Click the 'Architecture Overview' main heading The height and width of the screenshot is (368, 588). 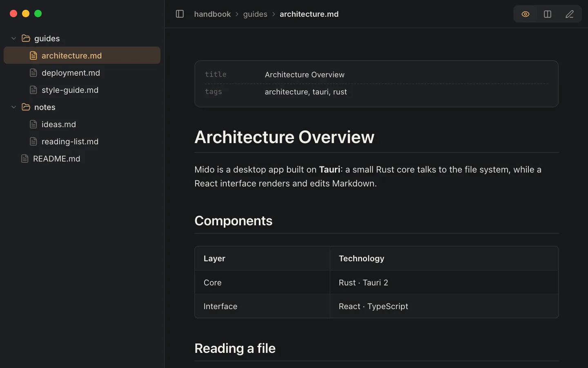click(x=284, y=137)
